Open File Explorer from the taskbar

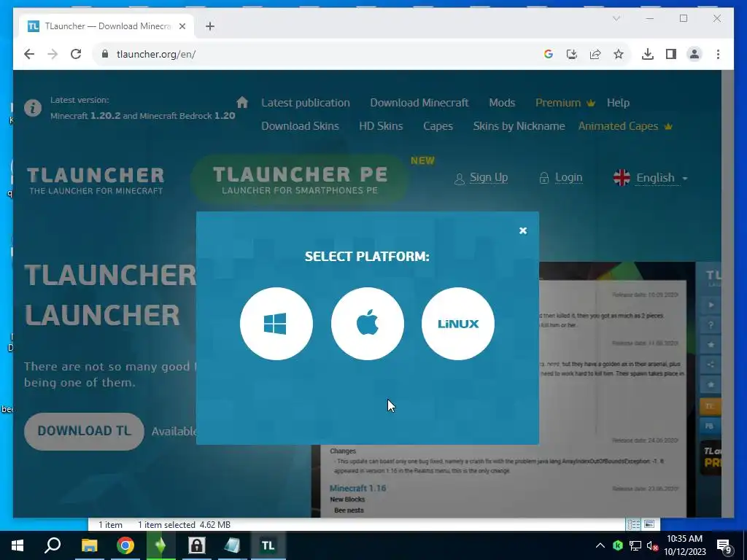(89, 545)
